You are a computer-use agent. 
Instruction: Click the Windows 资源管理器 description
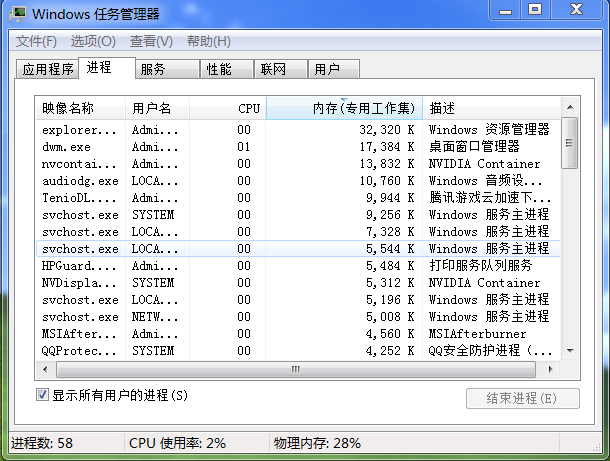tap(489, 130)
